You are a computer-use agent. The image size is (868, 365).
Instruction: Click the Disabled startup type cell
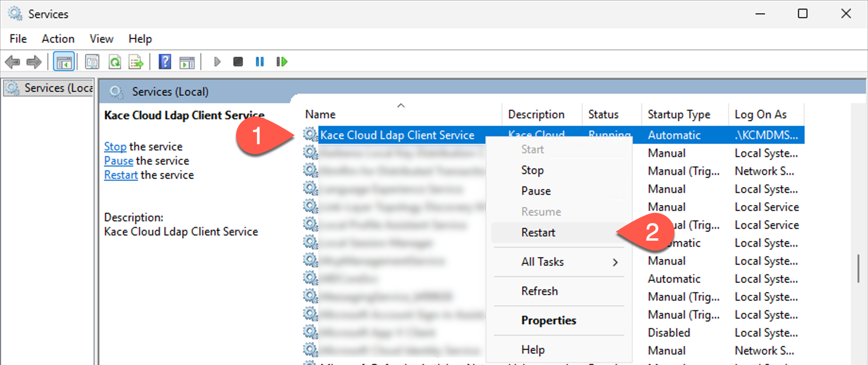tap(669, 333)
